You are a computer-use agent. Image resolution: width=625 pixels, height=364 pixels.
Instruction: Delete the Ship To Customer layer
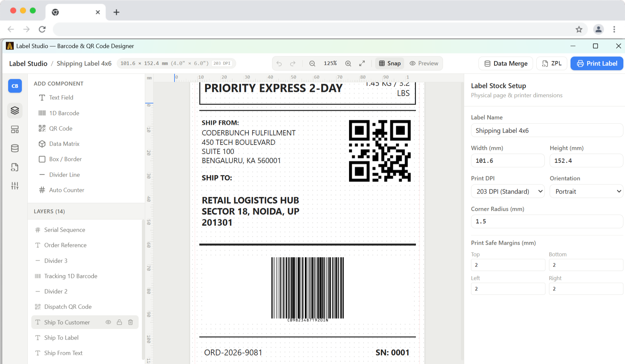pyautogui.click(x=130, y=322)
